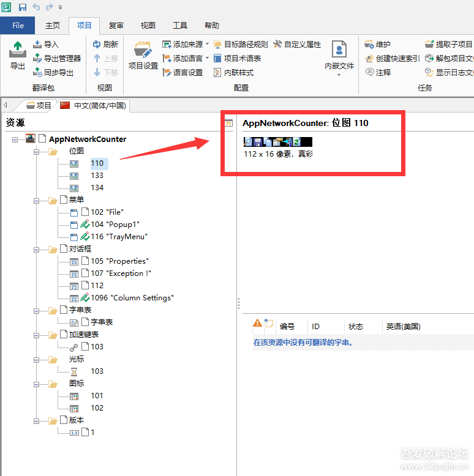Select bitmap 134 in the tree
Screen dimensions: 474x476
(97, 188)
